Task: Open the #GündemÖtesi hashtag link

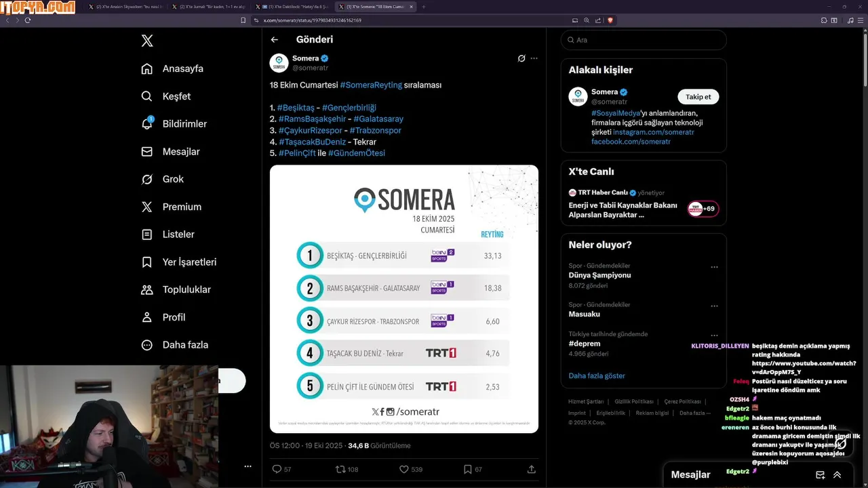Action: tap(357, 153)
